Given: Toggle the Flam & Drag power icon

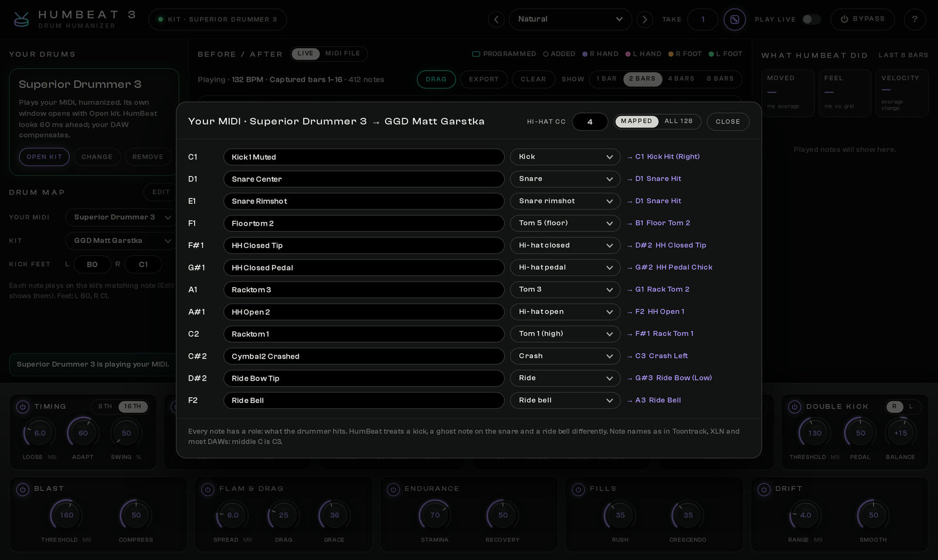Looking at the screenshot, I should (x=208, y=489).
